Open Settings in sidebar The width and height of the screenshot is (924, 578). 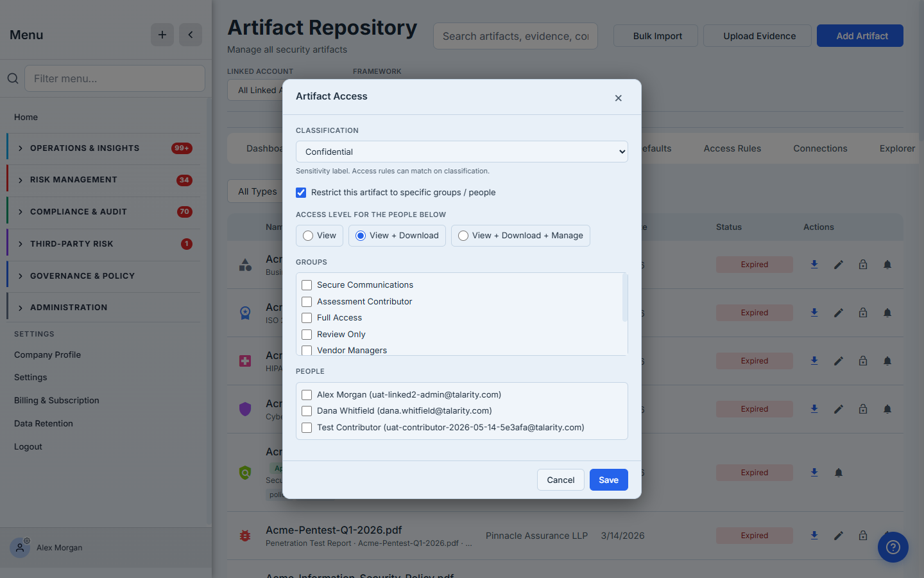[x=31, y=378]
